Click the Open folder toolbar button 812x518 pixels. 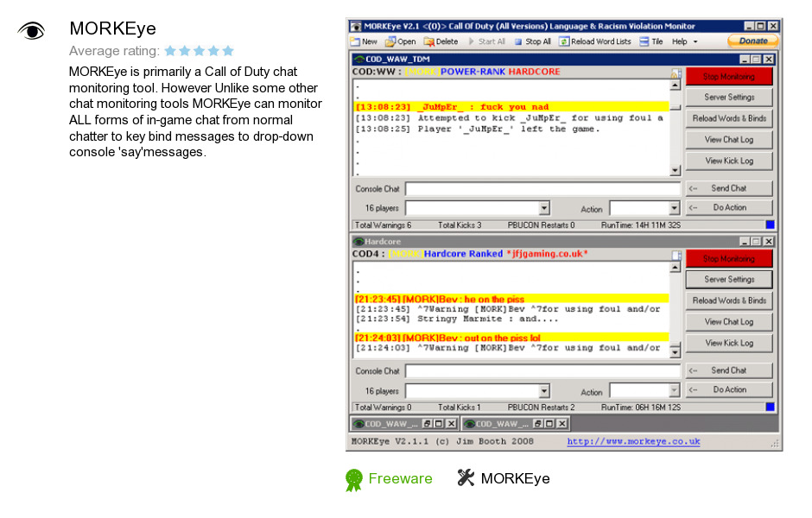(400, 41)
